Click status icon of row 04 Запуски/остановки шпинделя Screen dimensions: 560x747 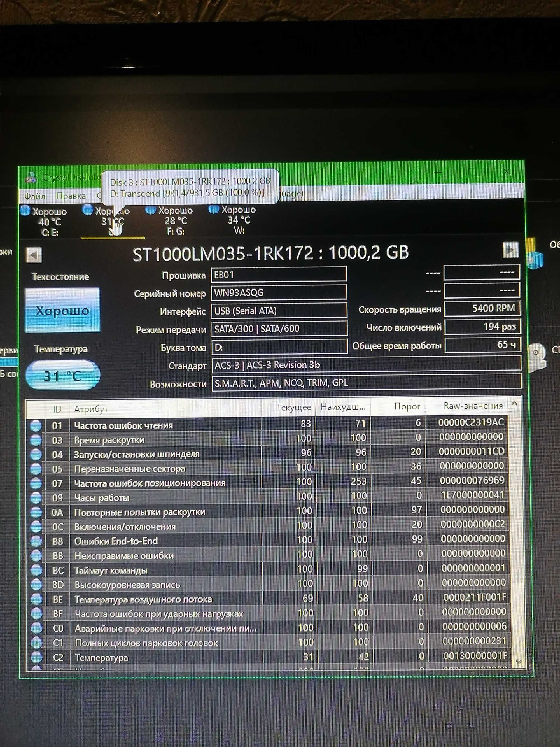point(36,455)
